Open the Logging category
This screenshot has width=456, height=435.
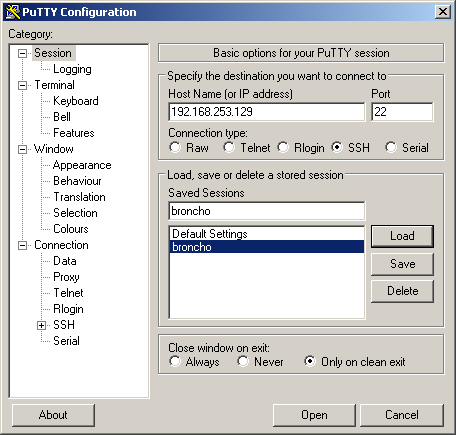click(x=72, y=69)
